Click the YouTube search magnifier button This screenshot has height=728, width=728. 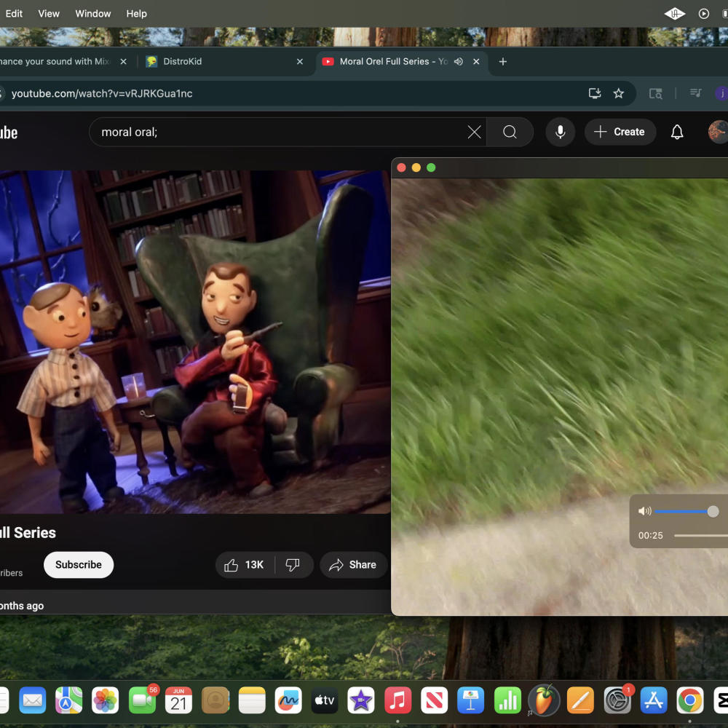tap(510, 132)
